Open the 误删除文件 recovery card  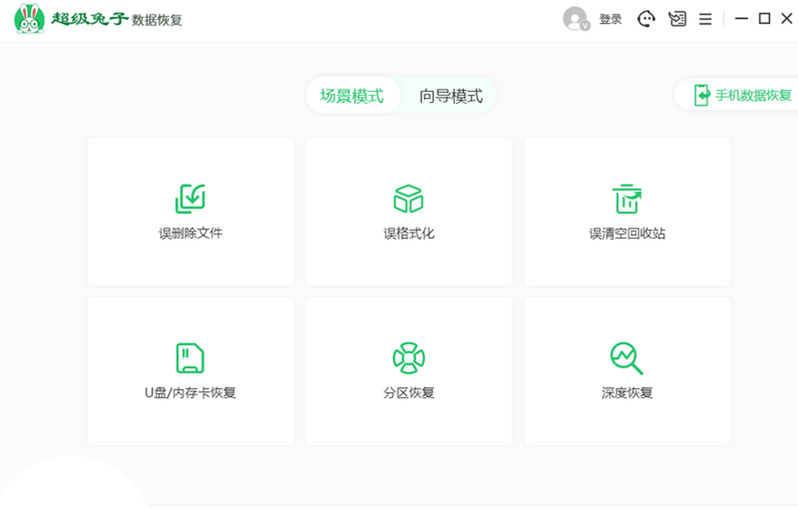[190, 211]
